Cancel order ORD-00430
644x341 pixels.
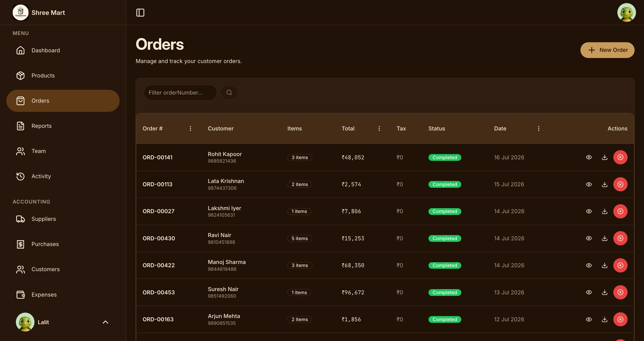coord(620,238)
